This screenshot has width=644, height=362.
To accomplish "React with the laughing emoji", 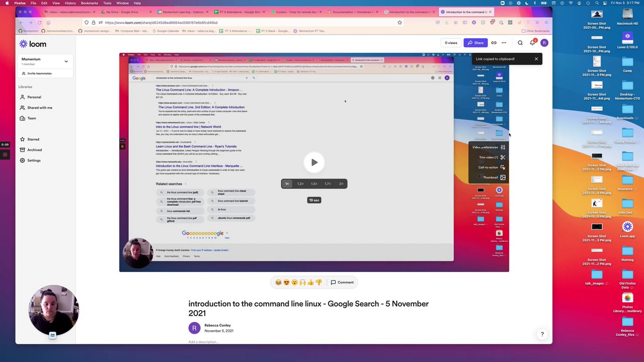I will [278, 283].
